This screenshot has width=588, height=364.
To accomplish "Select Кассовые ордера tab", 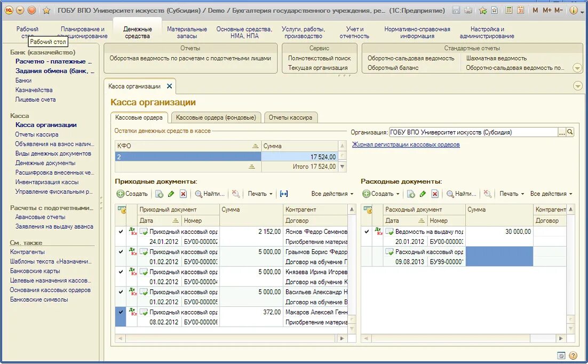I will click(139, 117).
